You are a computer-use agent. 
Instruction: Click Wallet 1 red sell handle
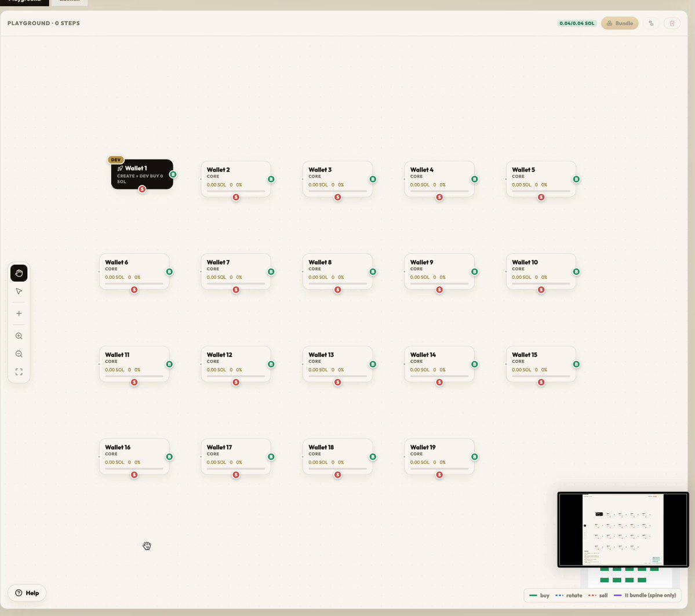click(142, 189)
